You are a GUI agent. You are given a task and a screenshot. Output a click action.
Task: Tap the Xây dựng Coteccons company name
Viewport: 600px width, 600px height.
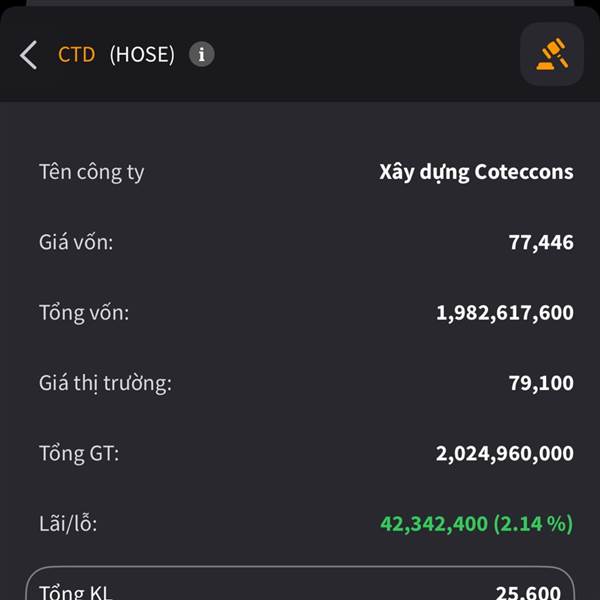tap(476, 172)
